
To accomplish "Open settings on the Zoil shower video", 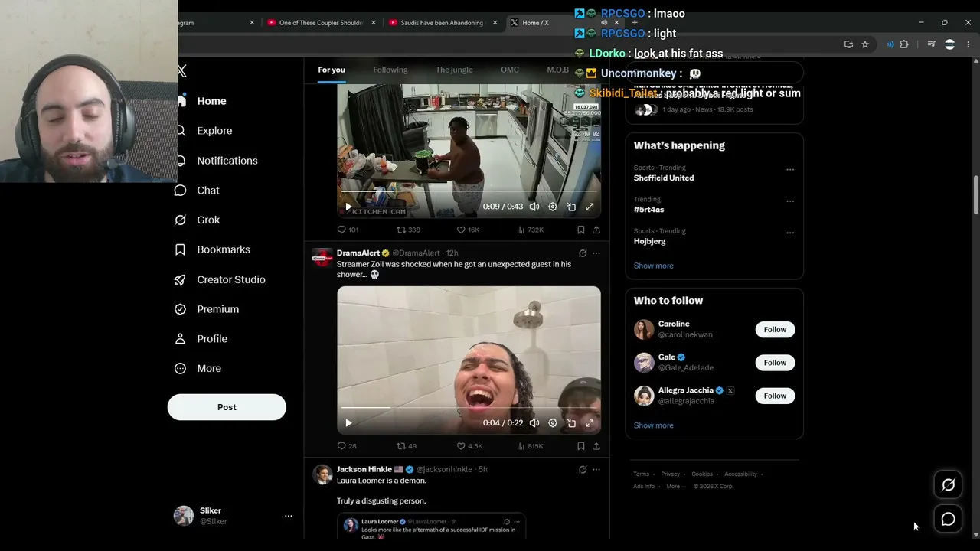I will [553, 423].
